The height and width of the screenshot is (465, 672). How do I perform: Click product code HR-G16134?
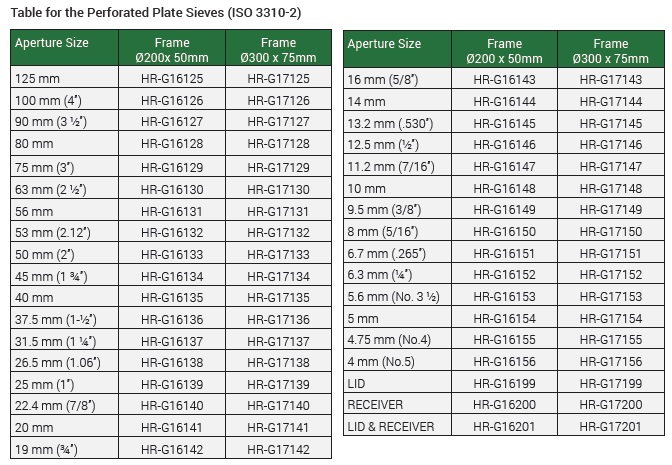click(172, 276)
